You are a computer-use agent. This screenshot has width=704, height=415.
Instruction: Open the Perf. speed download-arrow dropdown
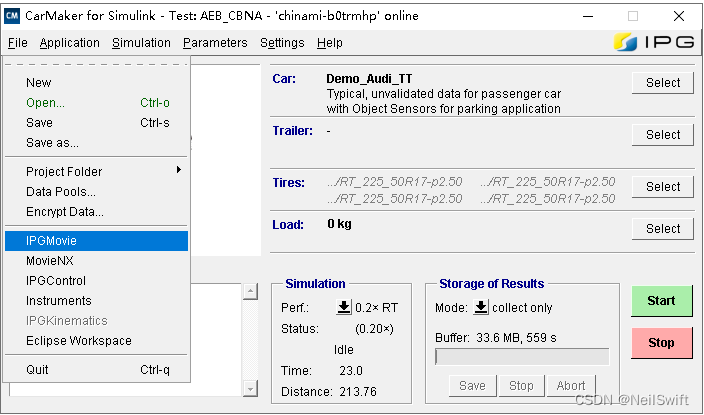click(343, 308)
